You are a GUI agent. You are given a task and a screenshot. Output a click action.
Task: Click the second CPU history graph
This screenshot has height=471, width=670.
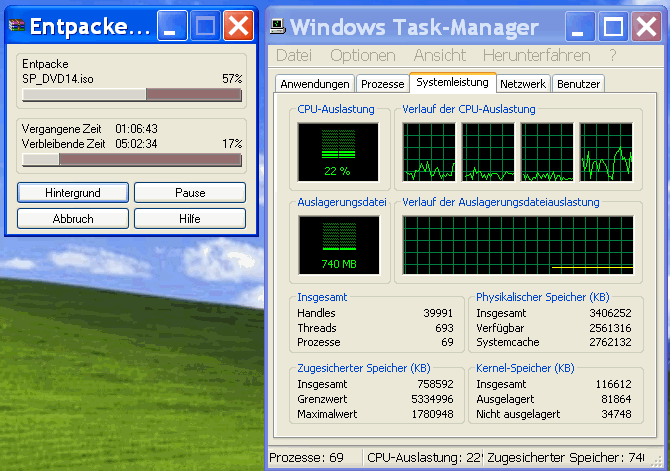coord(488,152)
